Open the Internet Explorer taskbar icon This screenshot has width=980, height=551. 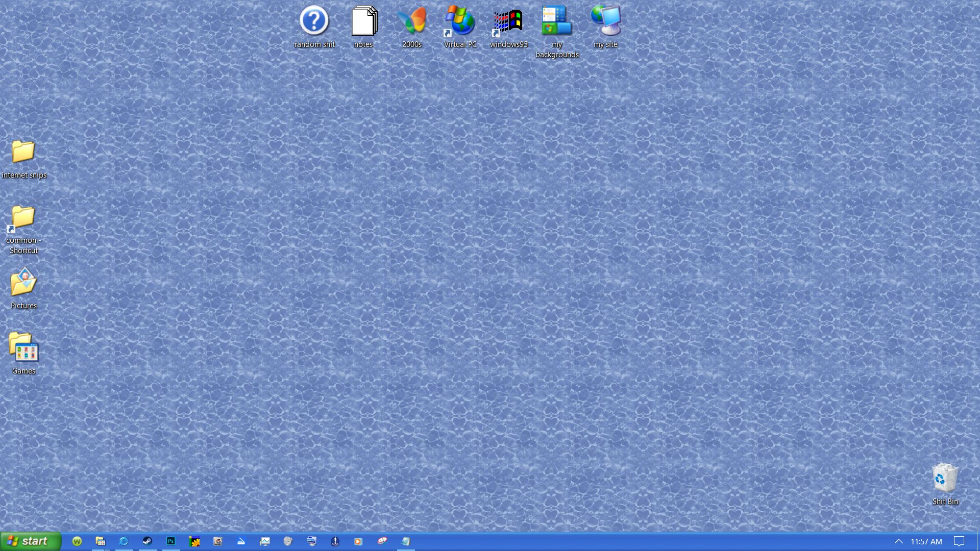pyautogui.click(x=124, y=541)
